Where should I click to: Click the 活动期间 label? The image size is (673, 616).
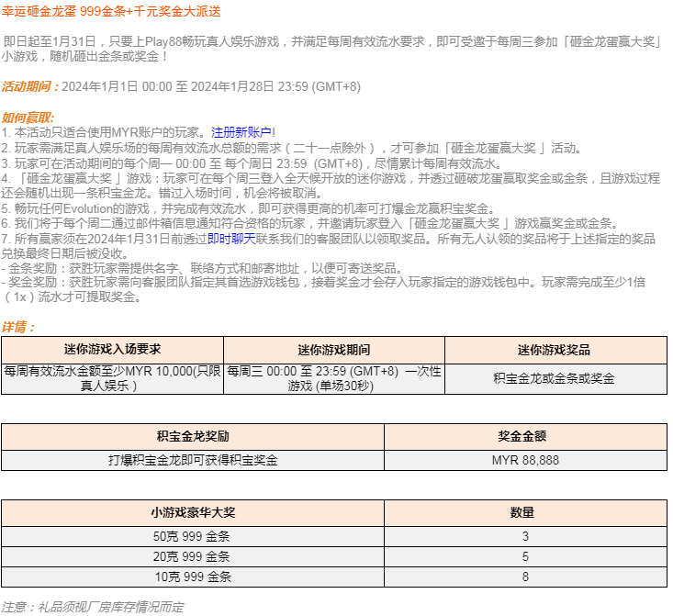29,86
